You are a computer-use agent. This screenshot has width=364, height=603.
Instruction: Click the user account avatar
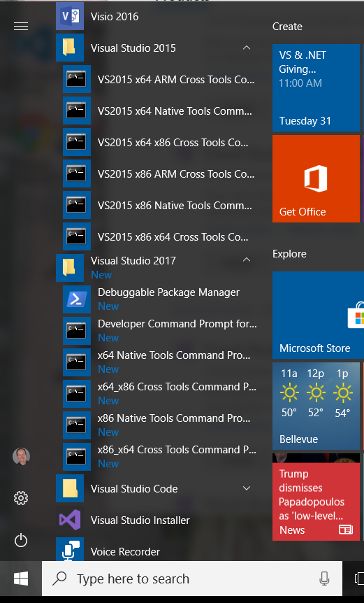[21, 456]
